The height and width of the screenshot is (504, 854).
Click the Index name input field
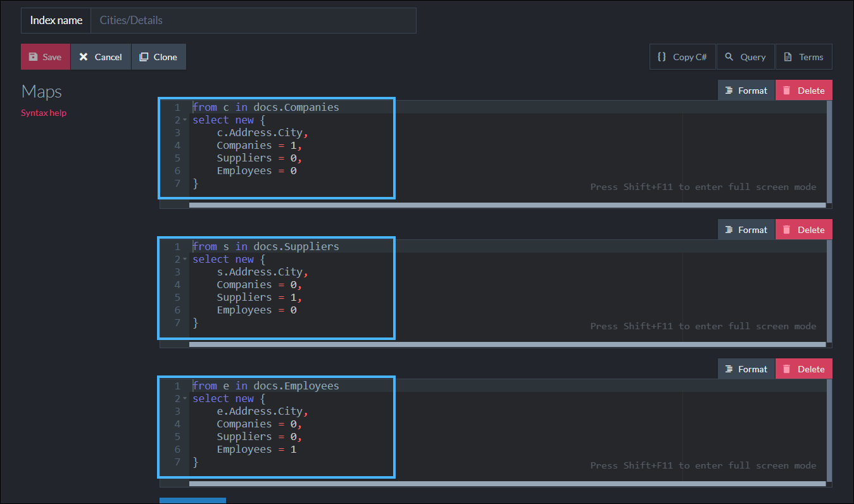pos(253,20)
